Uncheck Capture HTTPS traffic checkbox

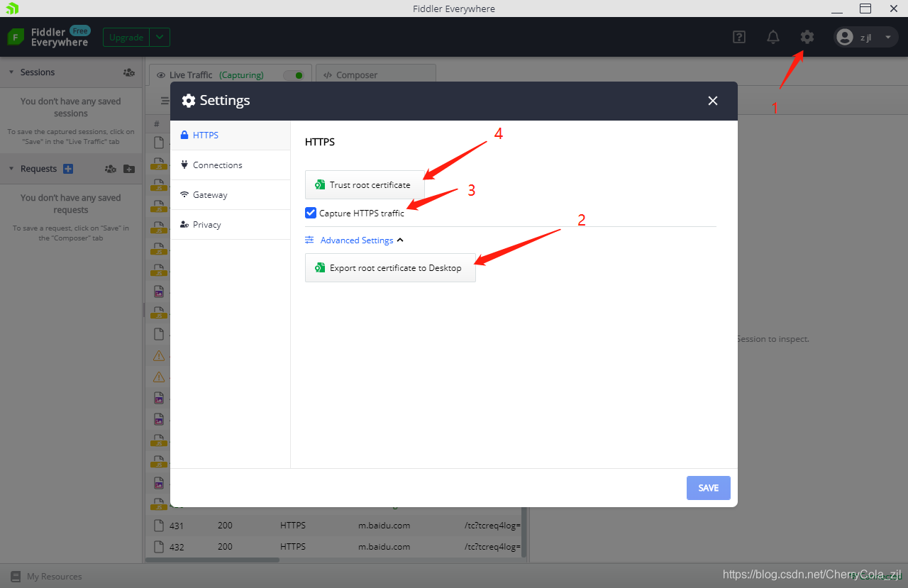(311, 213)
